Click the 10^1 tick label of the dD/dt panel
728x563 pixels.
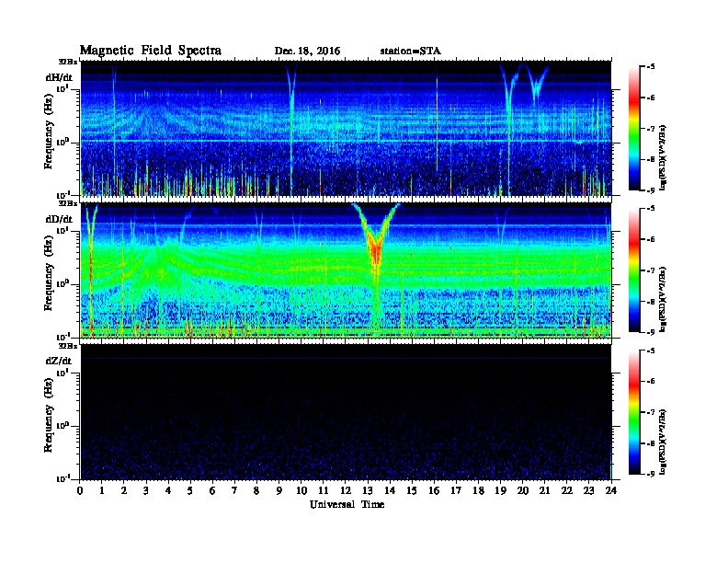(x=63, y=231)
